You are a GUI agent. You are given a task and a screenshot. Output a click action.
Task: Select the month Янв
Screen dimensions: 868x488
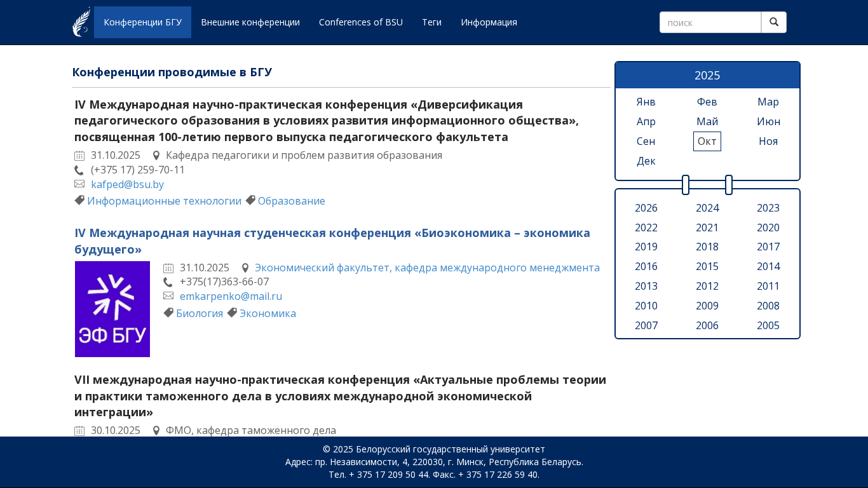(x=646, y=102)
